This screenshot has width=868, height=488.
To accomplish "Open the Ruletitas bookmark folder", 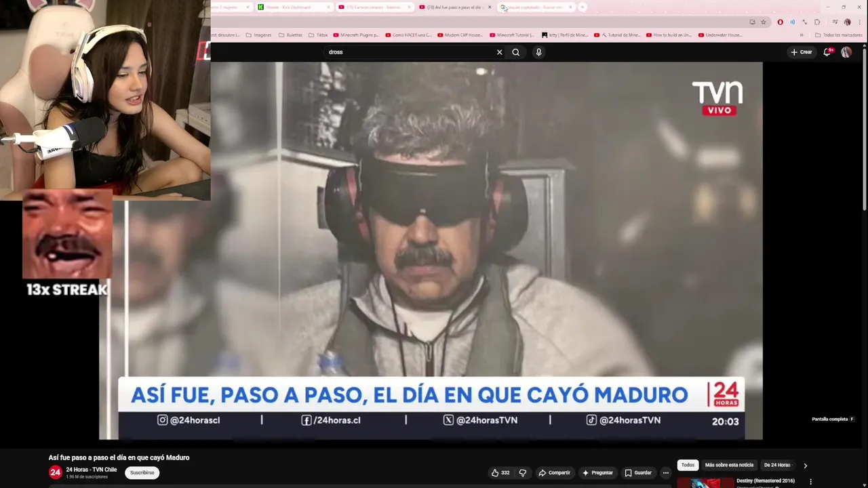I will (x=291, y=35).
